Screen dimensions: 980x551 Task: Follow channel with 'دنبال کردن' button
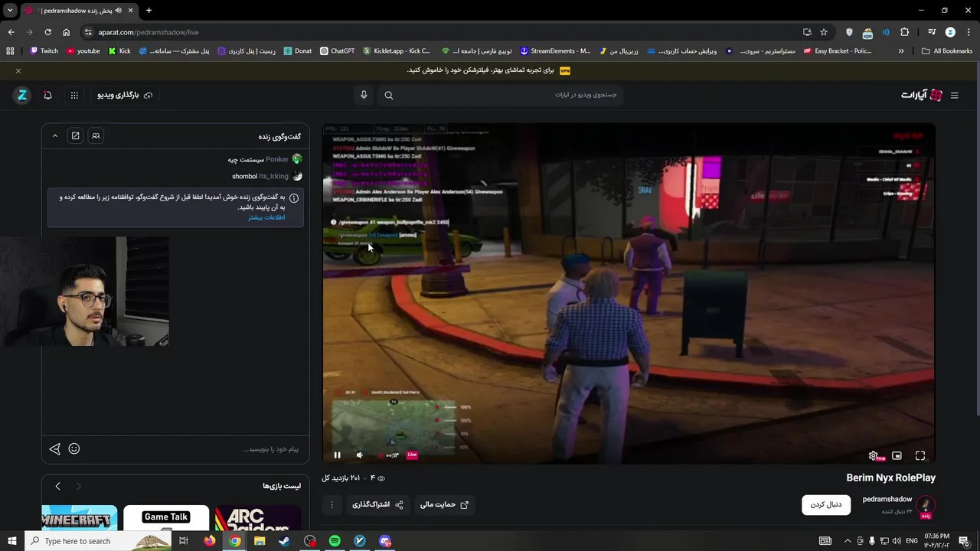pyautogui.click(x=826, y=505)
